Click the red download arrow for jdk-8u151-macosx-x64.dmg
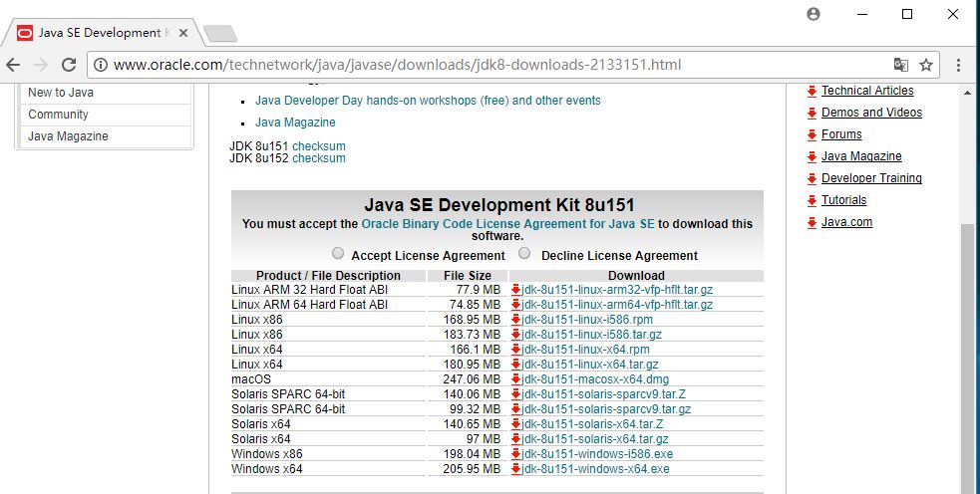Screen dimensions: 980x494 (515, 379)
